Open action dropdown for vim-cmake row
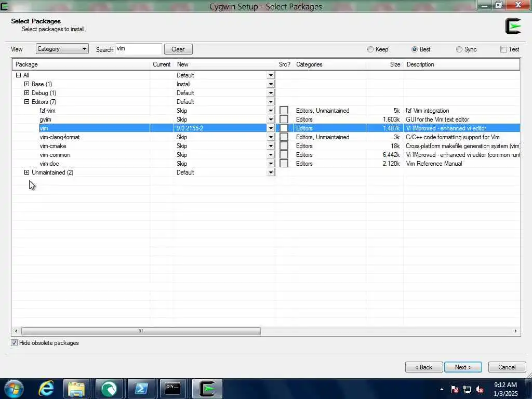Viewport: 532px width, 399px height. click(x=270, y=146)
